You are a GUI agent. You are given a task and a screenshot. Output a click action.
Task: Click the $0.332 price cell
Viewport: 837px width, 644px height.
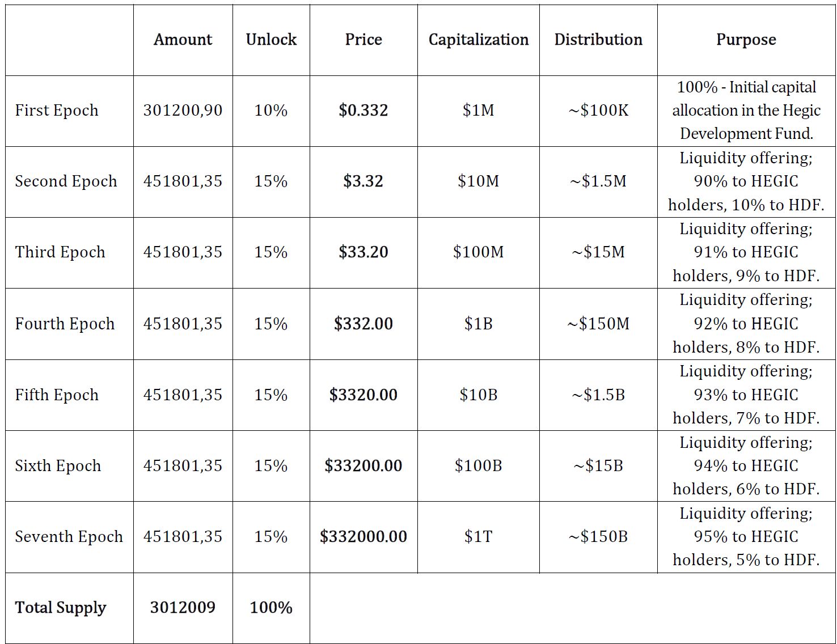363,111
